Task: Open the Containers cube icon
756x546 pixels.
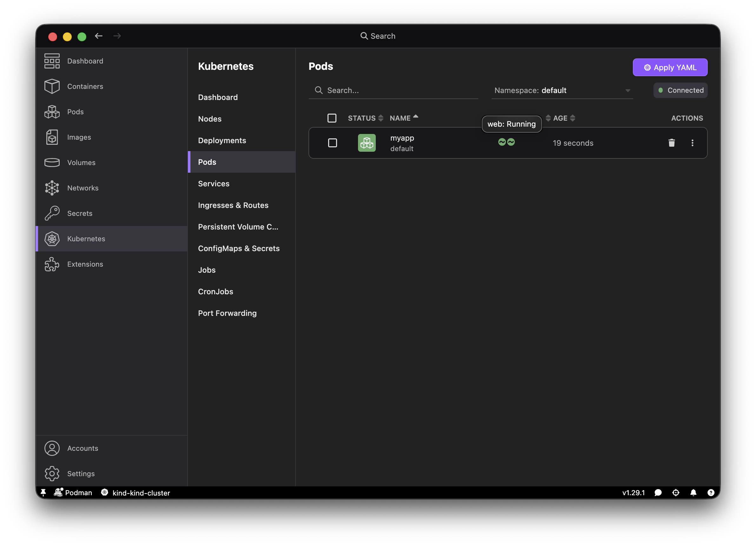Action: [52, 86]
